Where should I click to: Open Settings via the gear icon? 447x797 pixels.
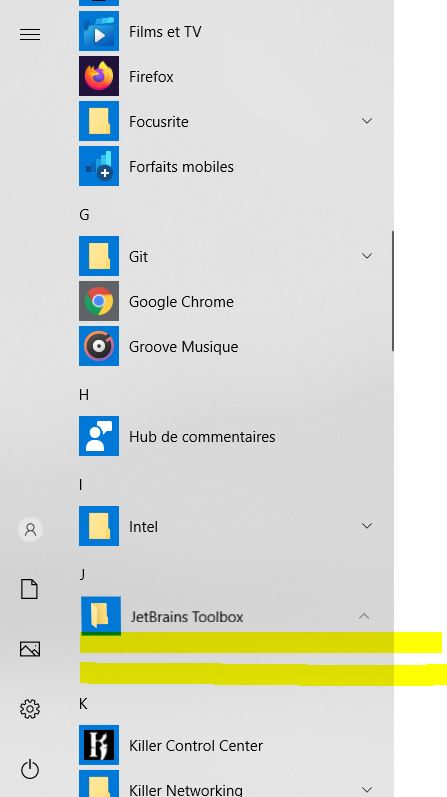coord(29,709)
